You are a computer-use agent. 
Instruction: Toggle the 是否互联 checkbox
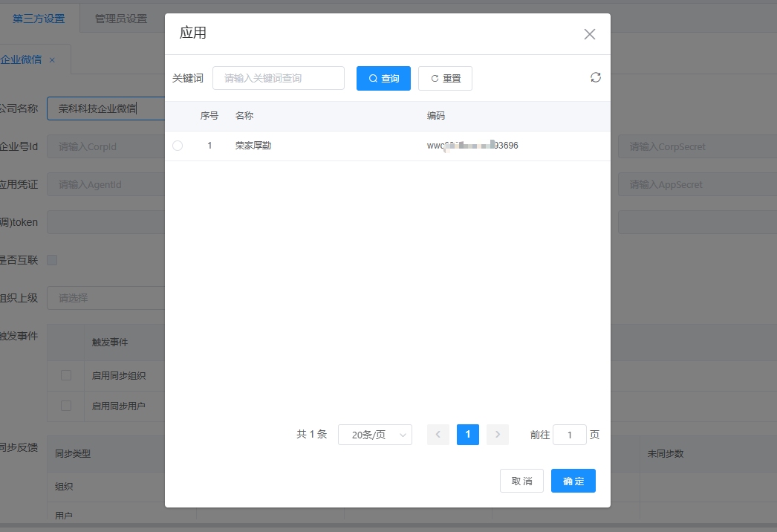[x=52, y=260]
